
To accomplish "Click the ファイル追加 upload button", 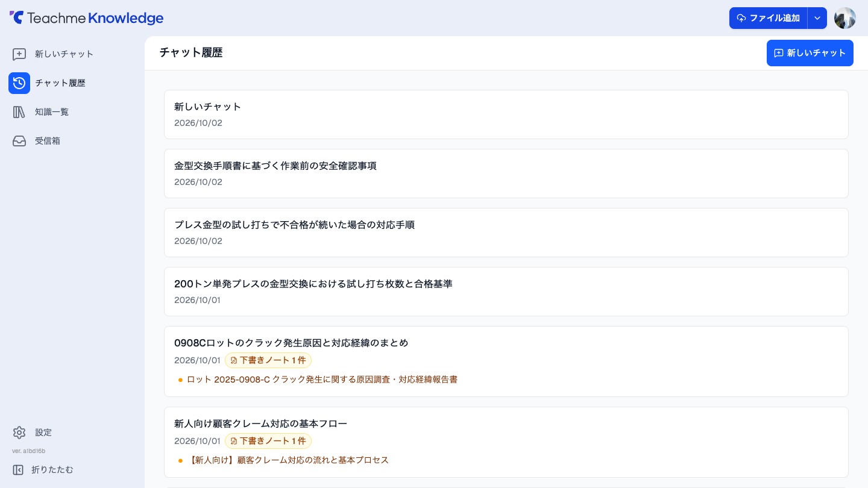I will (x=768, y=18).
